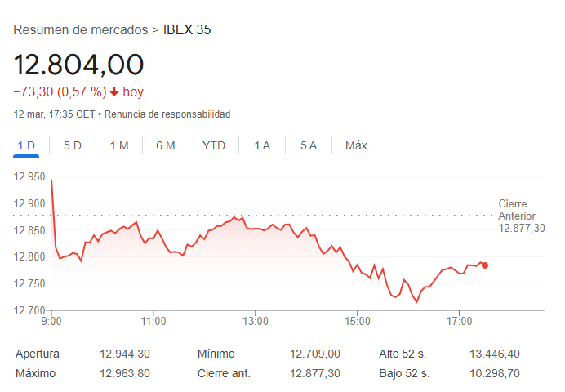565x392 pixels.
Task: Click the red end-point dot on chart
Action: coord(485,265)
